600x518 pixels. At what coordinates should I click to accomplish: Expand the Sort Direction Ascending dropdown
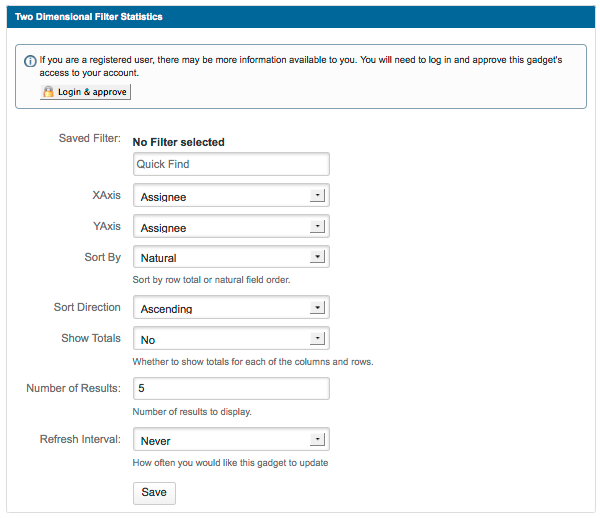tap(231, 307)
